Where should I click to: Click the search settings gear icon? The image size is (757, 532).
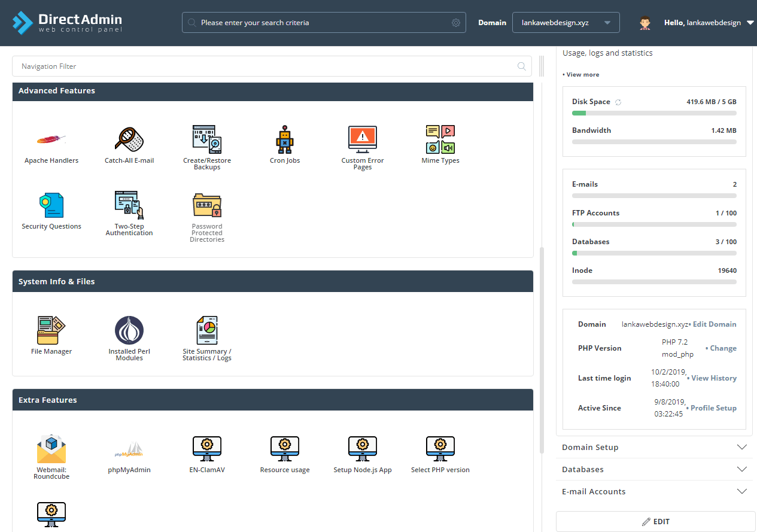click(x=456, y=23)
